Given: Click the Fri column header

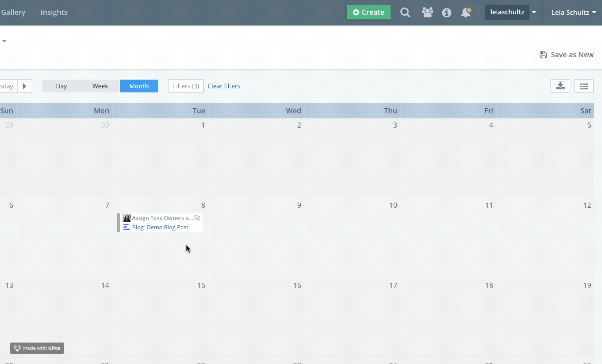Looking at the screenshot, I should (x=448, y=111).
